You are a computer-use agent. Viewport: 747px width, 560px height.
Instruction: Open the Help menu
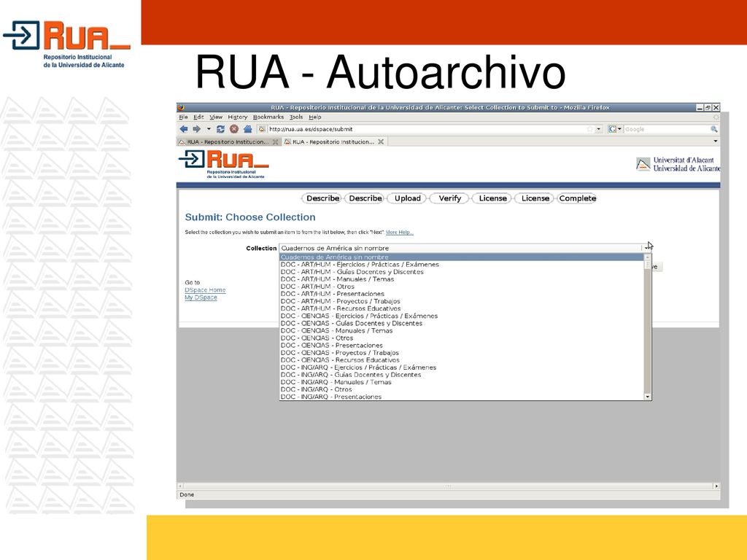tap(315, 117)
